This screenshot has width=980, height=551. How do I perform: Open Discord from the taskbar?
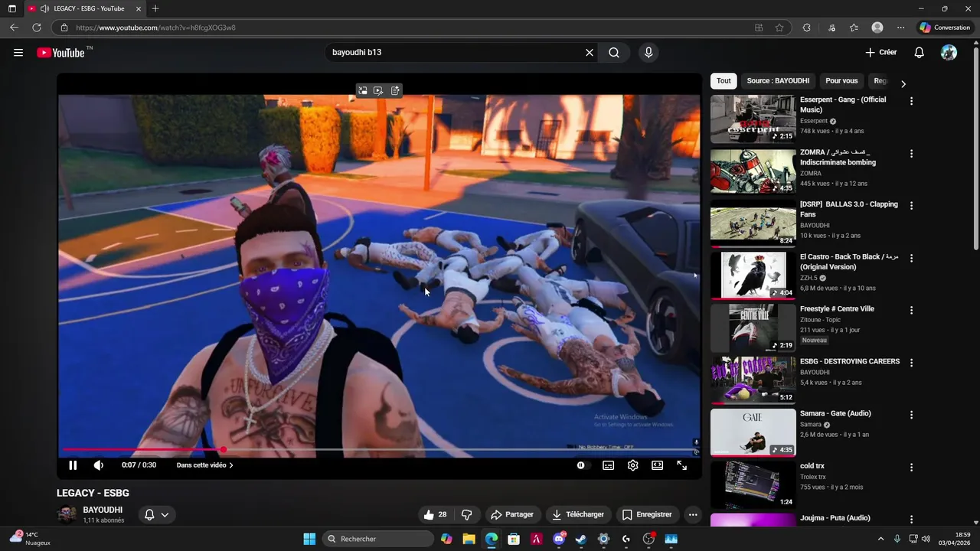[559, 539]
